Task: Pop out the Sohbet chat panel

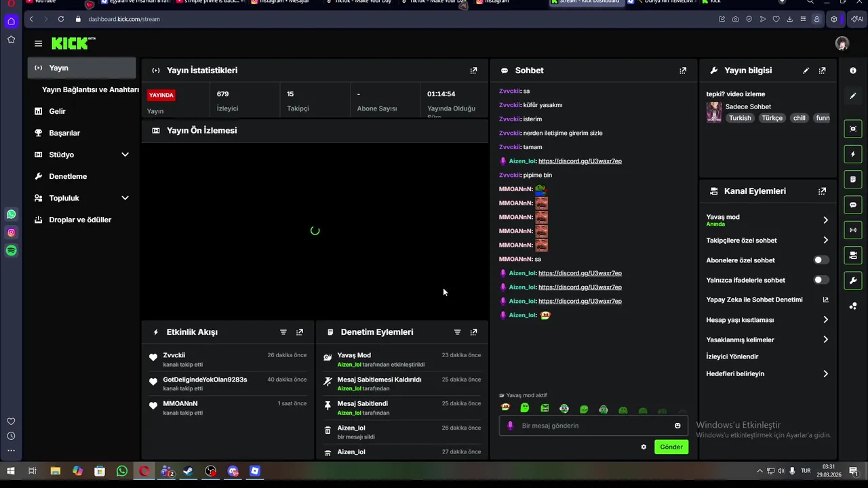Action: coord(683,70)
